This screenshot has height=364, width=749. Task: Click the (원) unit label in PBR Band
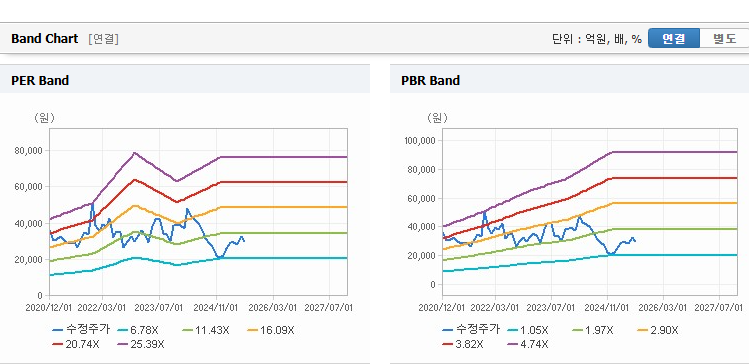pos(438,118)
